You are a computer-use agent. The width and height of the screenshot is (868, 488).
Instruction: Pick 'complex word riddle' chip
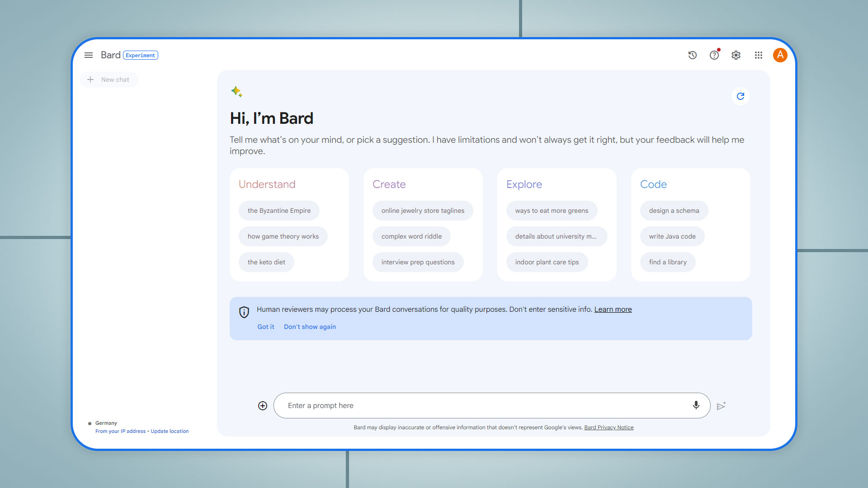pyautogui.click(x=411, y=236)
